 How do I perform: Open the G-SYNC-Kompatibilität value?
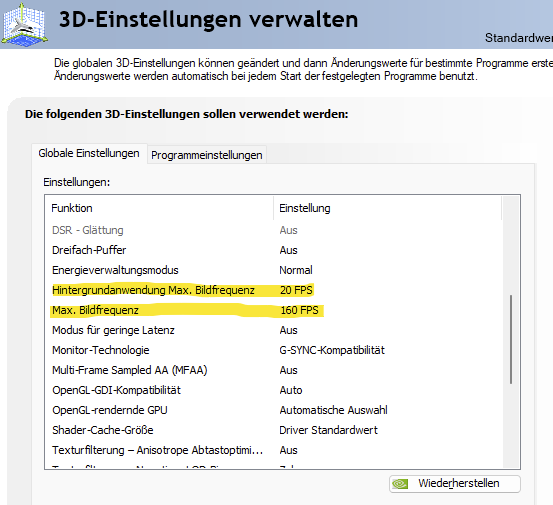click(x=332, y=350)
